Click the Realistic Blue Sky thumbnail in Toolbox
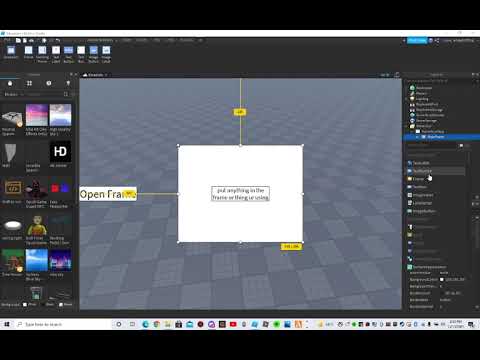 [37, 261]
